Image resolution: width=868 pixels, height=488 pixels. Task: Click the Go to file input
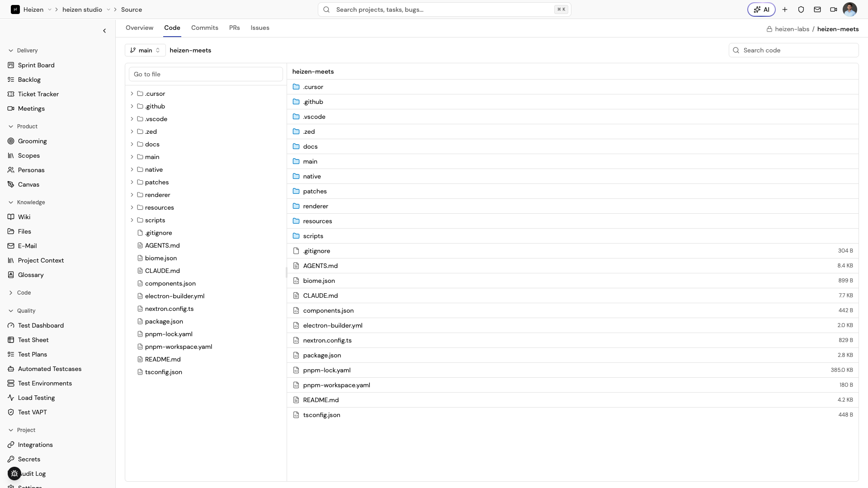point(206,74)
